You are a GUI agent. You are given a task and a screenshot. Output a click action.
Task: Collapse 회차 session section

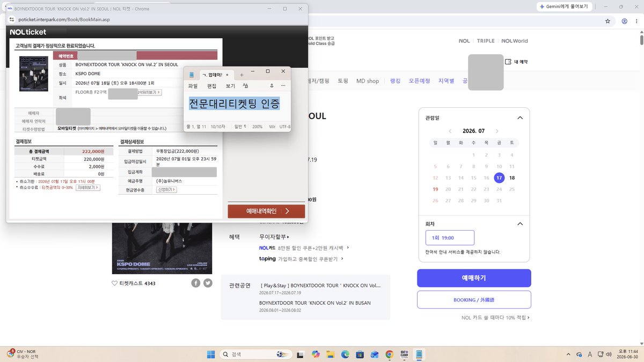(519, 224)
